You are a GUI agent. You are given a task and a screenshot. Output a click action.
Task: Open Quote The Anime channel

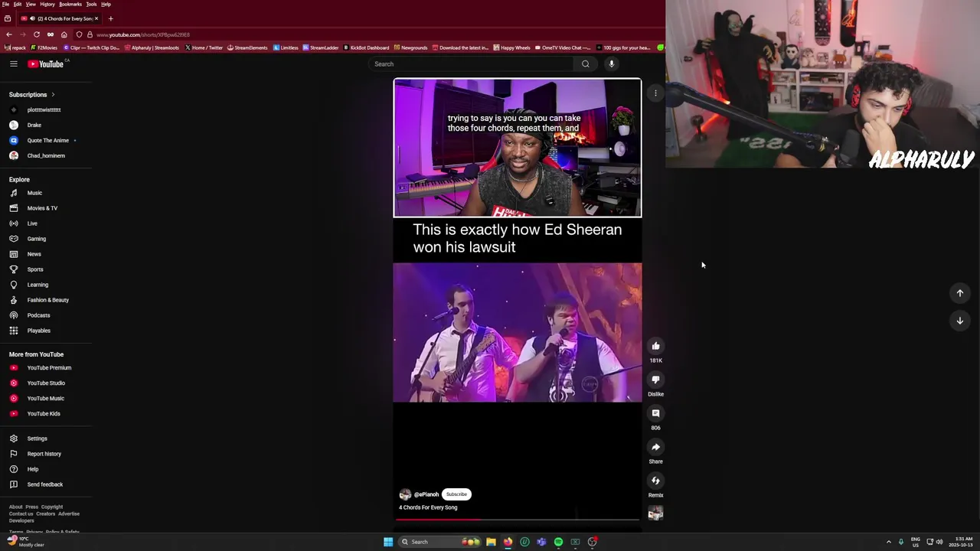pos(46,140)
